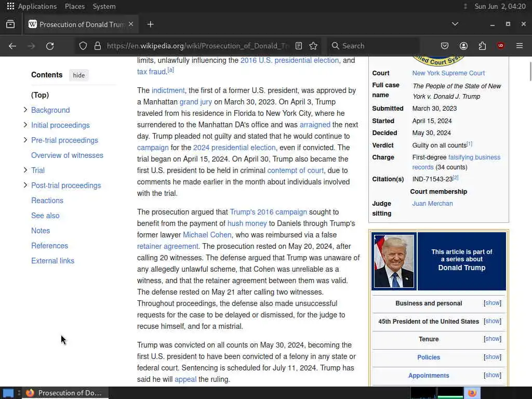Go back to the previous page

pos(12,46)
